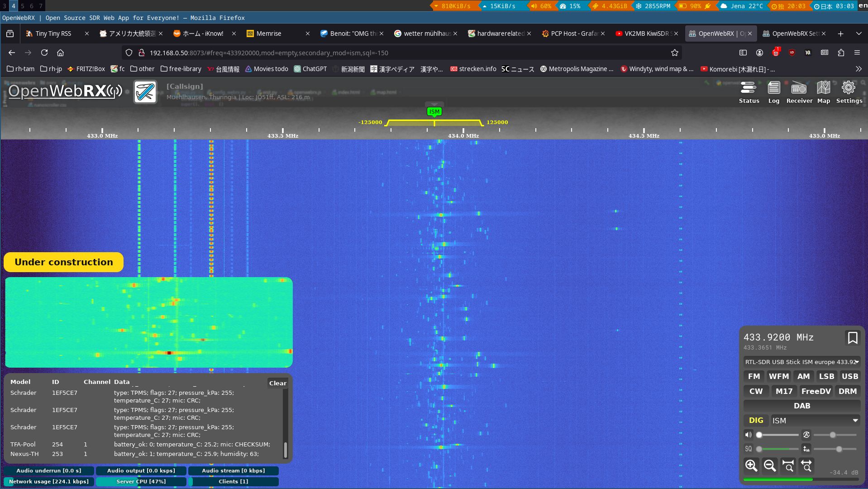Toggle Firefox sidebar icon
Viewport: 868px width, 489px height.
(743, 53)
